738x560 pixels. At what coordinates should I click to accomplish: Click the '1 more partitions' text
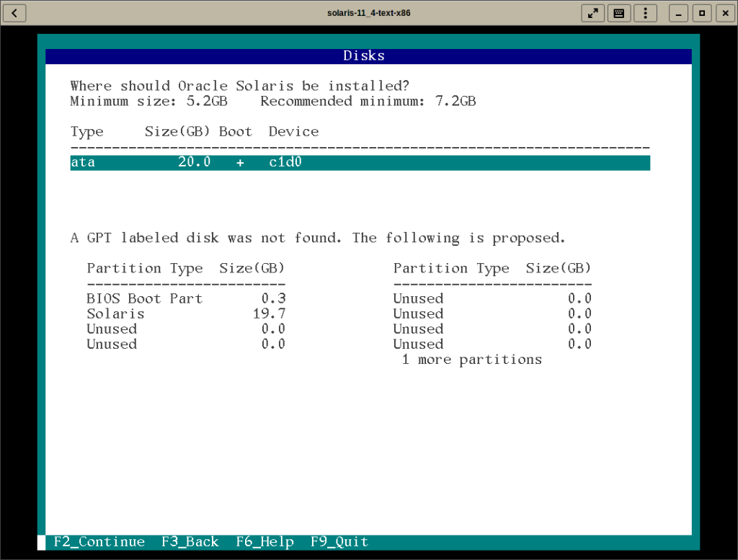click(x=471, y=360)
